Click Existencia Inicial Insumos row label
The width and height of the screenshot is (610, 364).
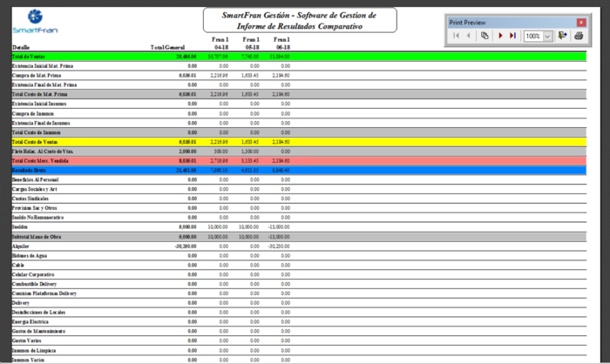click(x=39, y=104)
